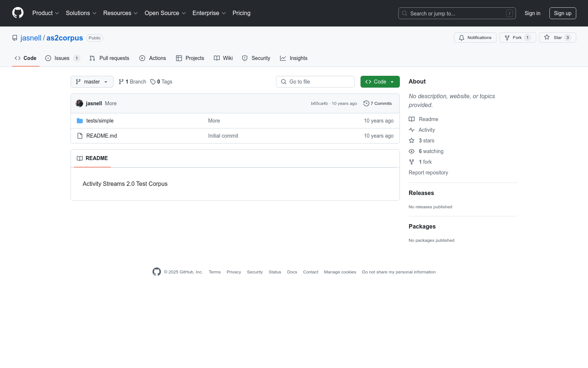
Task: Open the Docs footer link
Action: (x=292, y=272)
